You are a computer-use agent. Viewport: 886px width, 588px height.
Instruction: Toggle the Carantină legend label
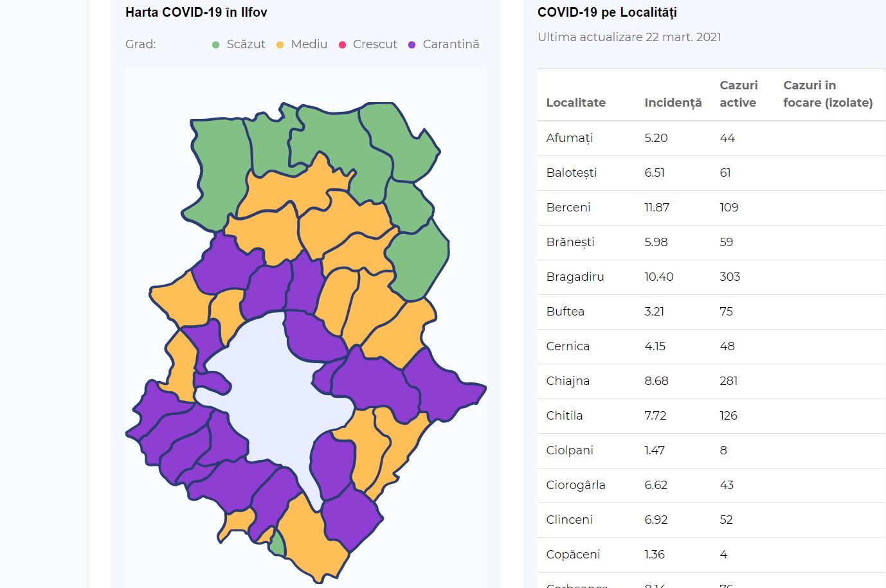point(451,44)
